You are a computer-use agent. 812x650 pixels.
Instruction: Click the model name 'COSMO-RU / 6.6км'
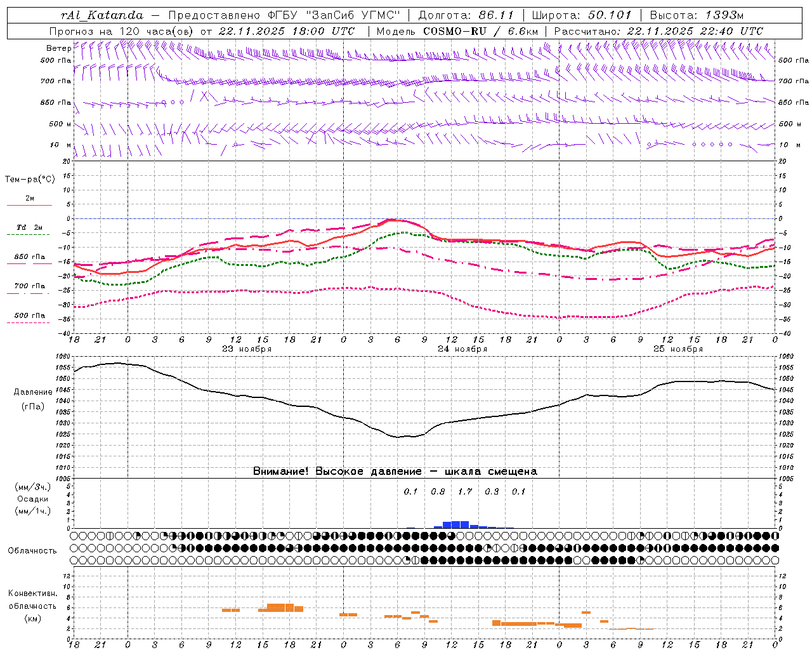480,31
